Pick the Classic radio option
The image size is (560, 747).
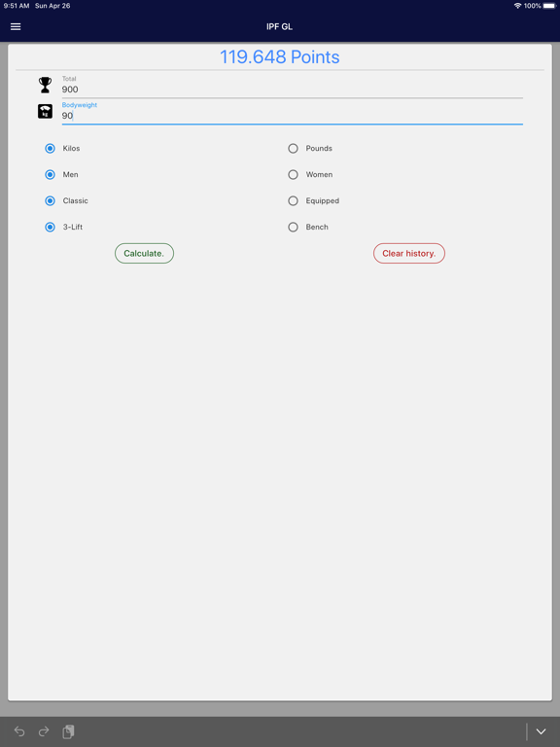coord(50,201)
